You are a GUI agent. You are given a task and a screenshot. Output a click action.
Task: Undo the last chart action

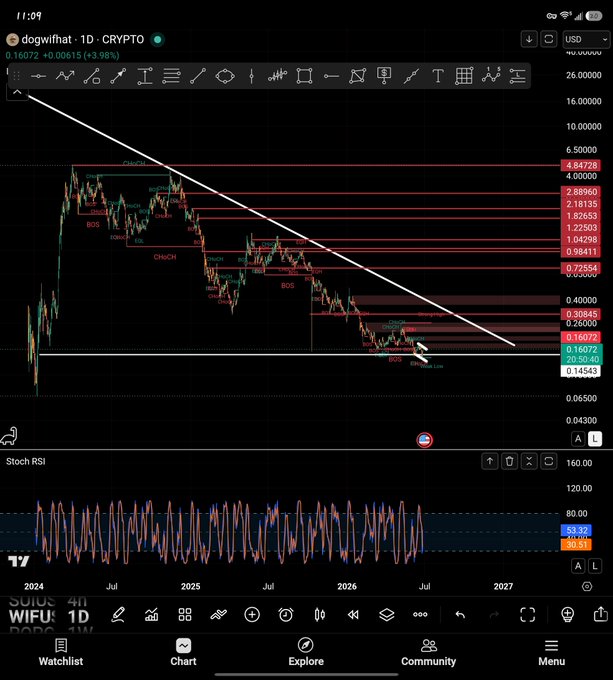460,615
